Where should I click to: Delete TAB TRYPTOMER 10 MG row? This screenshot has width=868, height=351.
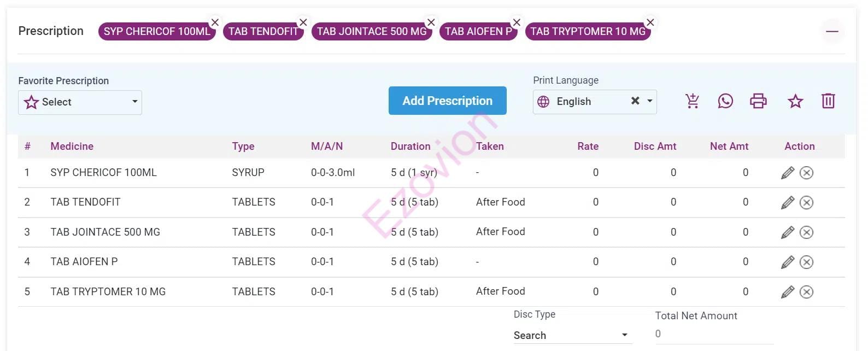[x=806, y=292]
